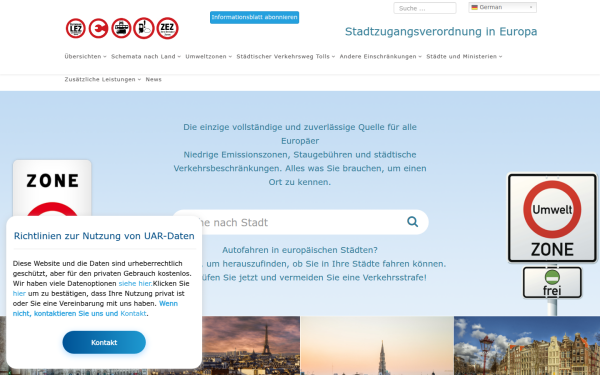Click the ZONE sign image on left
Image resolution: width=600 pixels, height=375 pixels.
[52, 188]
